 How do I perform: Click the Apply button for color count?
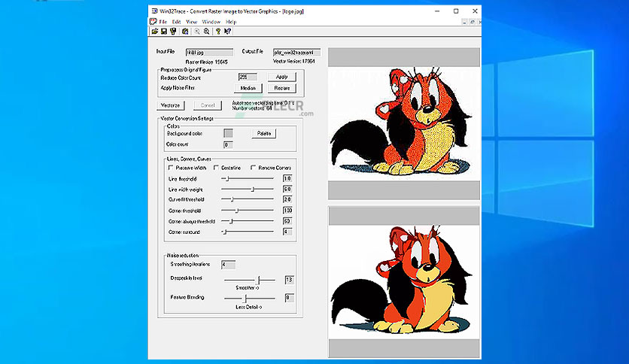pos(282,77)
